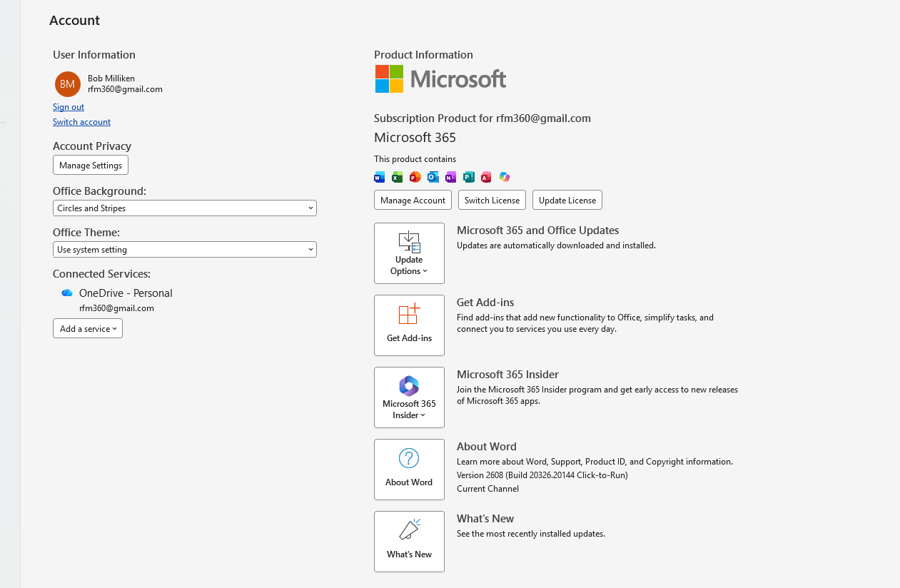The width and height of the screenshot is (900, 588).
Task: Click the OneDrive cloud icon in Connected Services
Action: 67,293
